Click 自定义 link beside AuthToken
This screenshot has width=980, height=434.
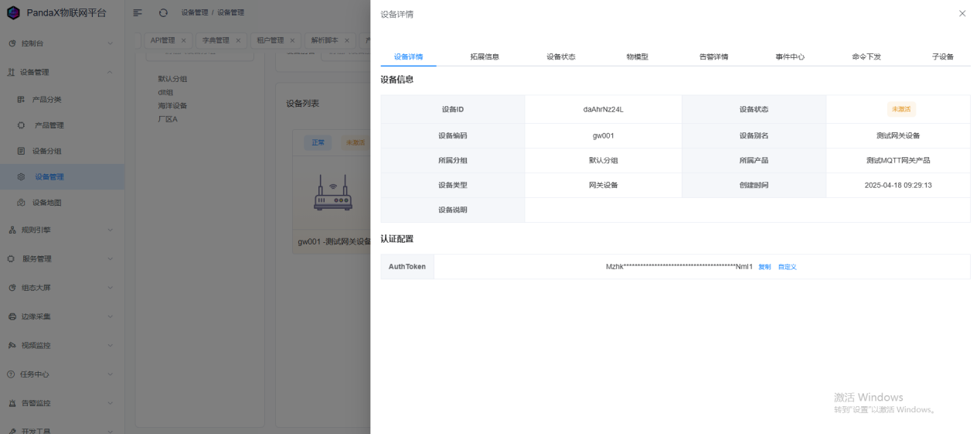(x=787, y=267)
